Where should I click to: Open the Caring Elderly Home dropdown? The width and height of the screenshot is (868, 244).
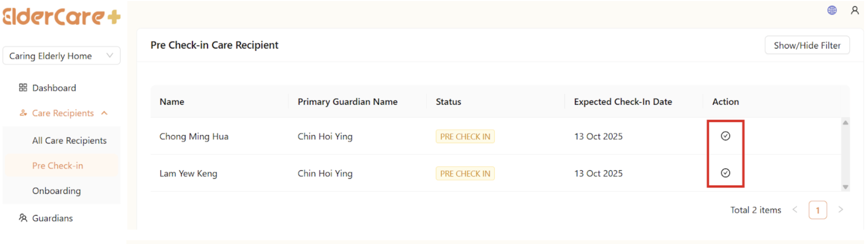(61, 56)
